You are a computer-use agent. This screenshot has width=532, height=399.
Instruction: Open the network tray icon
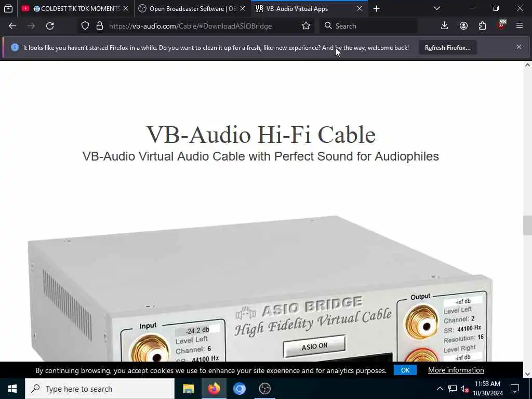tap(453, 389)
